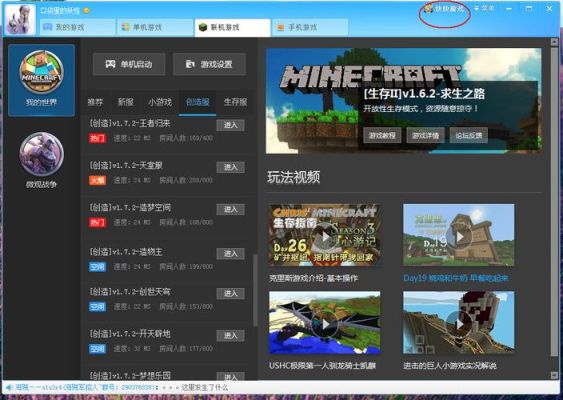Enter the 创世天穹 server
Viewport: 563px width, 400px height.
click(x=231, y=293)
